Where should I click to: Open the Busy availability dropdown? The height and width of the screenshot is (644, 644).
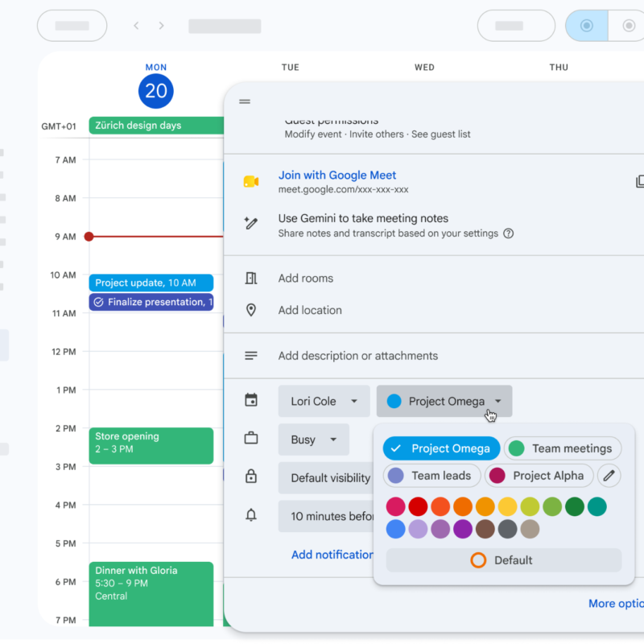314,440
